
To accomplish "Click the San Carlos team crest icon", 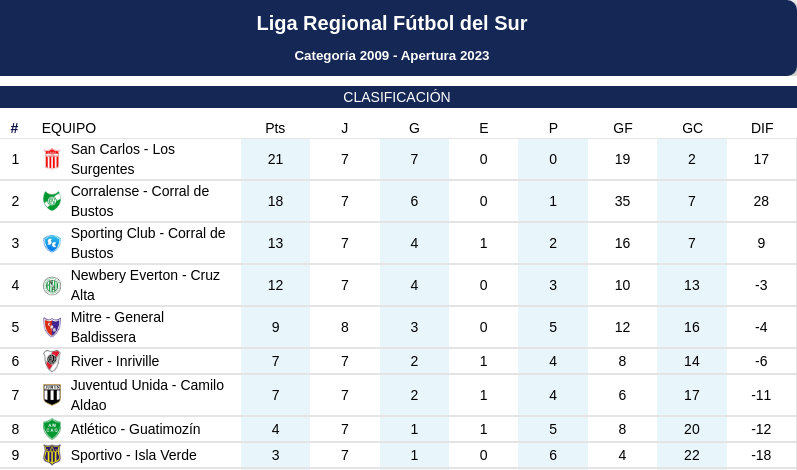I will tap(52, 159).
